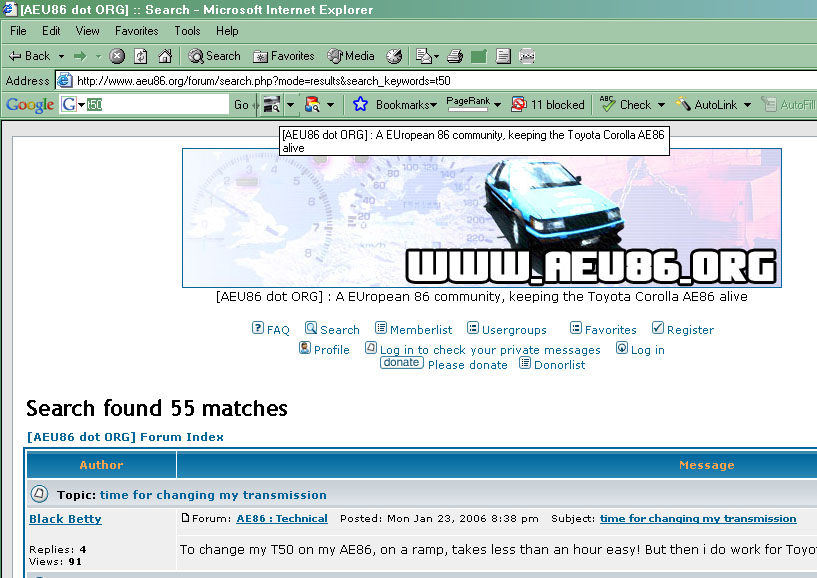Click into the address bar URL field
The width and height of the screenshot is (817, 578).
400,80
